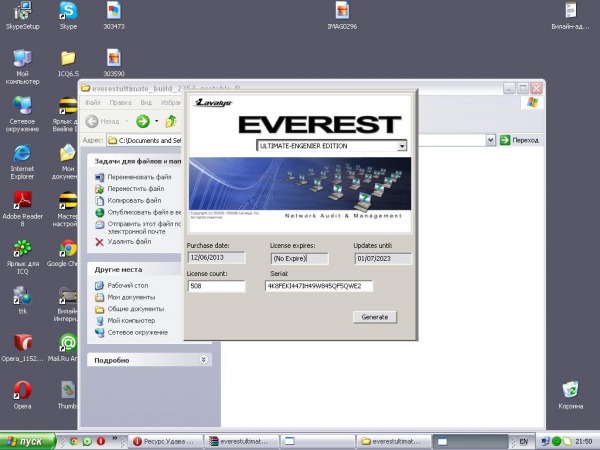Select the Билайн document icon on desktop
Screen dimensions: 600x450
coord(570,15)
